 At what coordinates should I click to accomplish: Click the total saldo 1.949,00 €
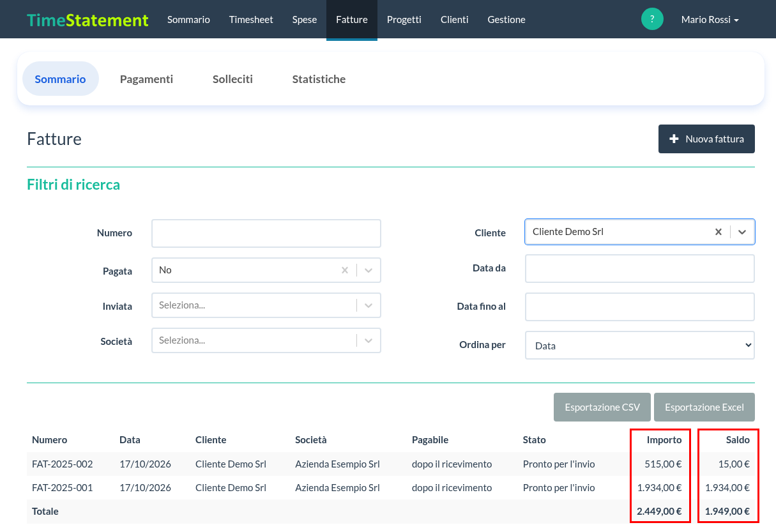click(727, 512)
